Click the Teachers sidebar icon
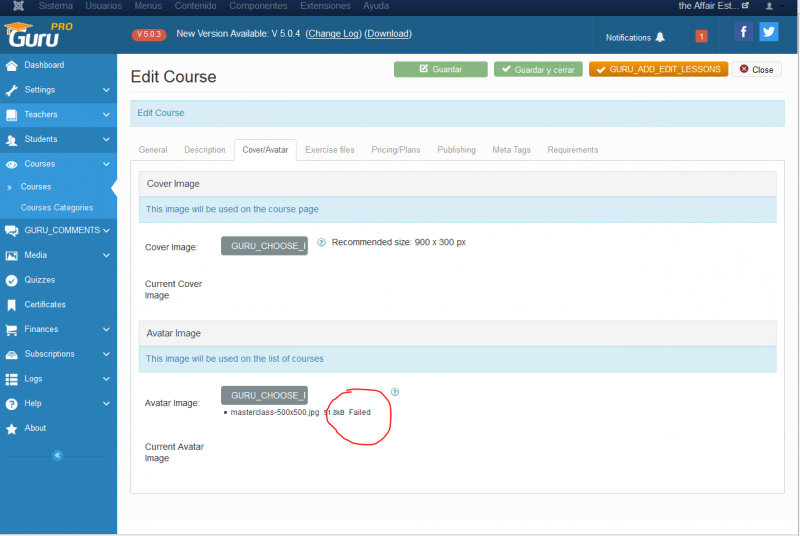Image resolution: width=800 pixels, height=536 pixels. tap(11, 115)
